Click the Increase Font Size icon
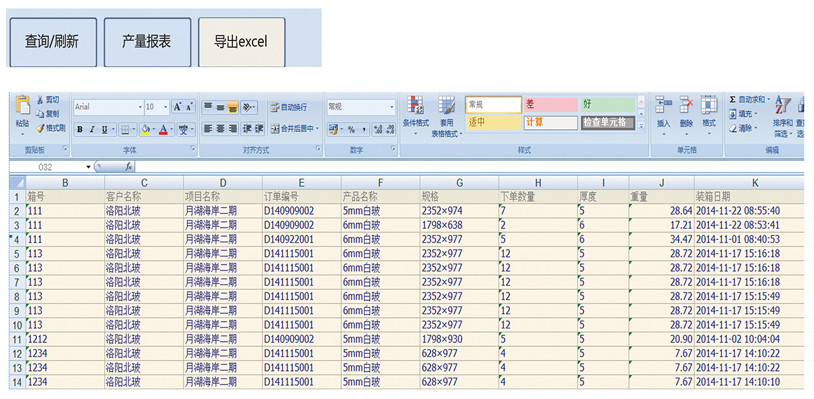 (x=178, y=106)
